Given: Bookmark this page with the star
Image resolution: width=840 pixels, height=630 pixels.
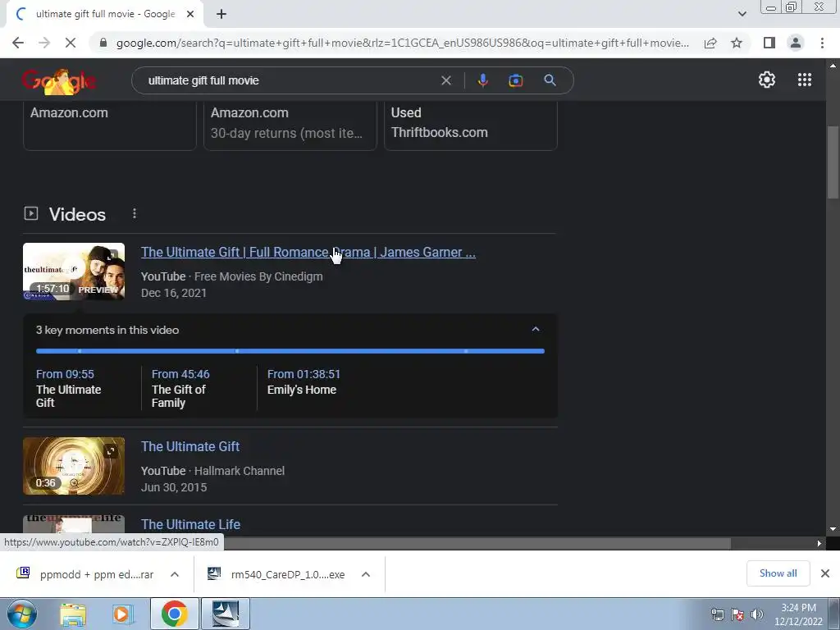Looking at the screenshot, I should tap(737, 43).
